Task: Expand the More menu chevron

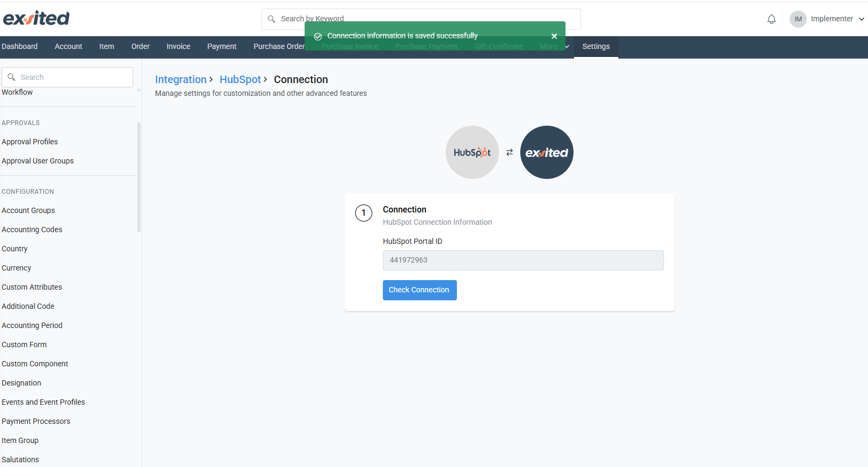Action: [x=567, y=47]
